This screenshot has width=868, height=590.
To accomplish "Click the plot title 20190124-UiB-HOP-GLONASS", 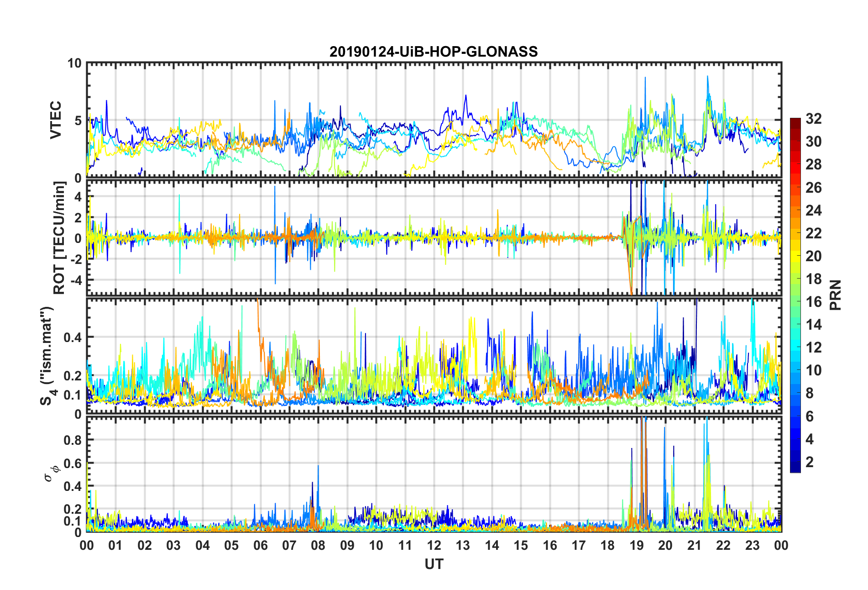I will click(x=434, y=52).
